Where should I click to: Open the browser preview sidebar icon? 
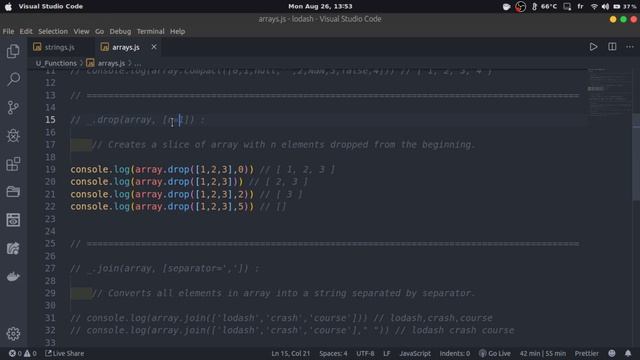click(13, 220)
